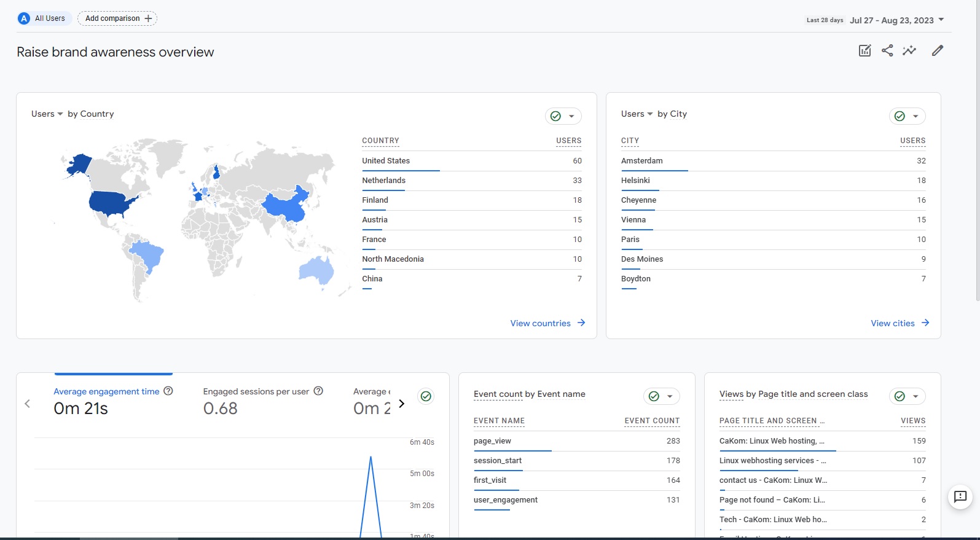This screenshot has height=540, width=980.
Task: Click Cheyenne city row
Action: click(x=774, y=200)
